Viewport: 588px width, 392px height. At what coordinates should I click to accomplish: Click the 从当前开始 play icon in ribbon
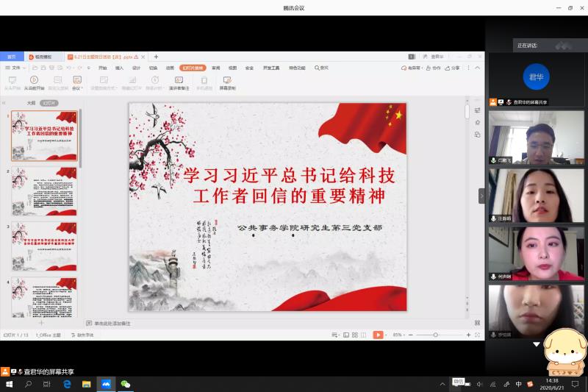[34, 79]
